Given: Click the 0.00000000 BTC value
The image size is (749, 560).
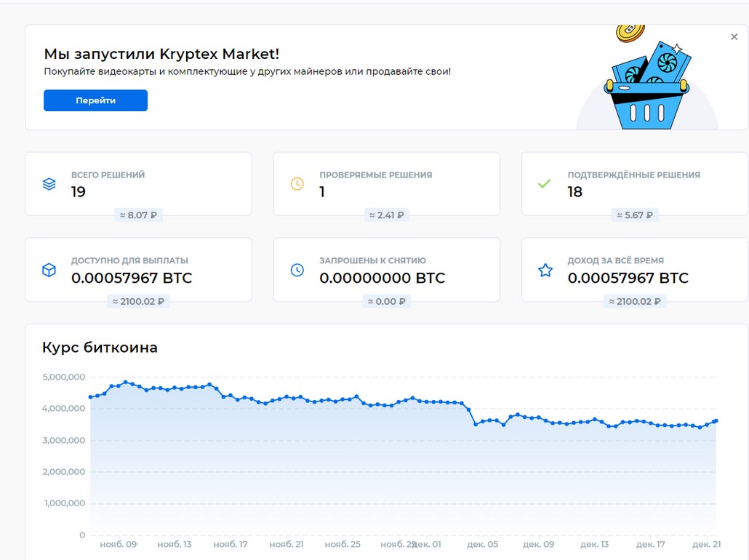Looking at the screenshot, I should (382, 278).
